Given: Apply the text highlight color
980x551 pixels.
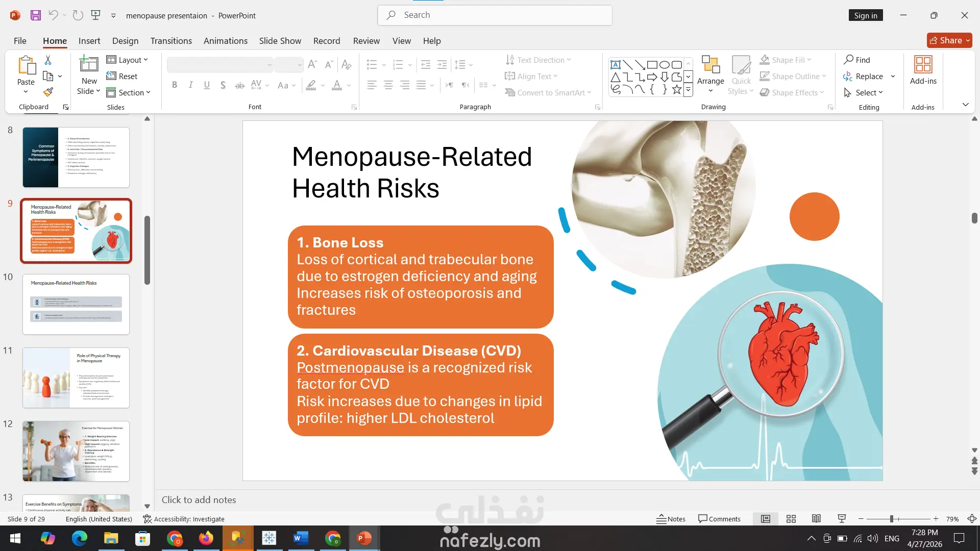Looking at the screenshot, I should coord(311,85).
